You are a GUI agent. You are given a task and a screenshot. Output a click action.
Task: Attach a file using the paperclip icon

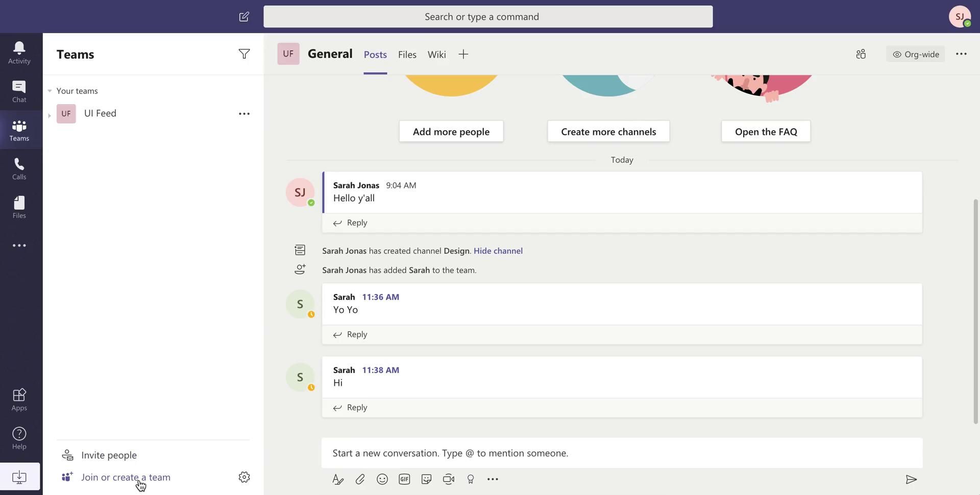click(x=360, y=479)
